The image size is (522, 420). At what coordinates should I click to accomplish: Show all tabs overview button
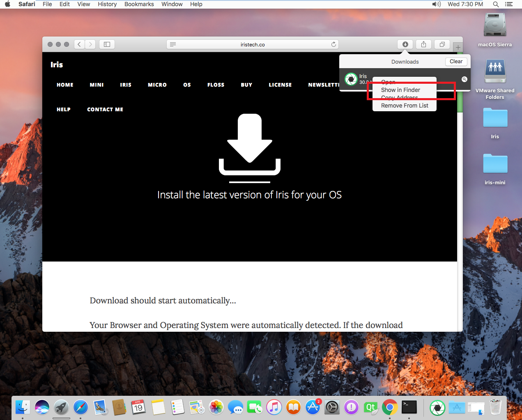tap(442, 44)
